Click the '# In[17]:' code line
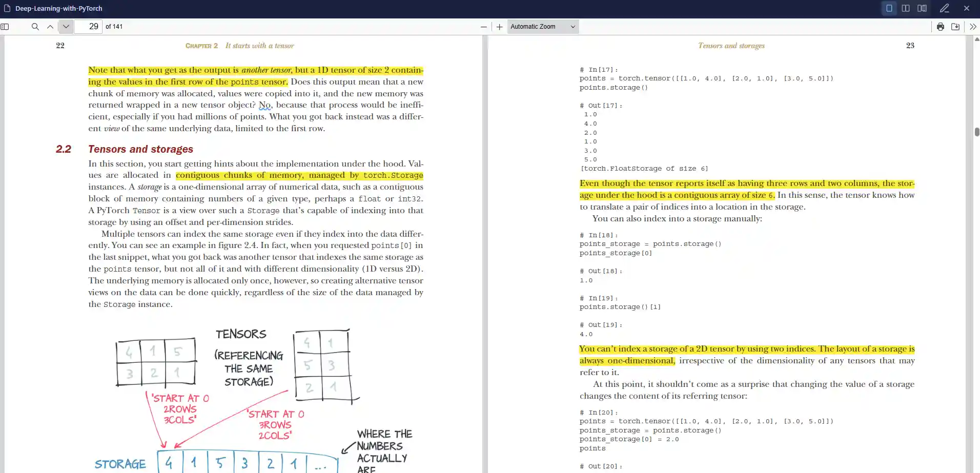980x473 pixels. point(599,70)
